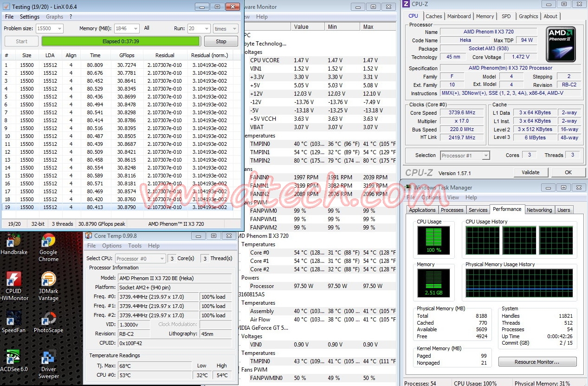
Task: Open Tools menu in Core Temp
Action: (135, 246)
